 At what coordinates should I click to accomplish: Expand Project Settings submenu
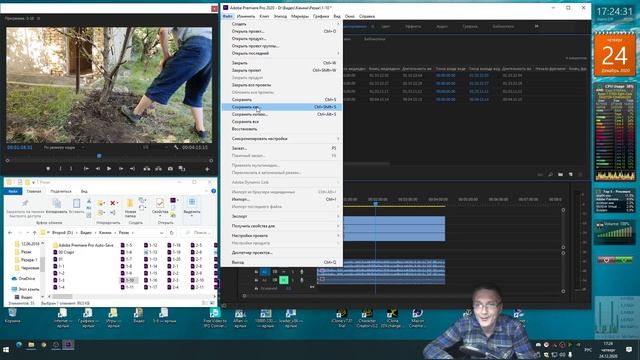[x=282, y=236]
